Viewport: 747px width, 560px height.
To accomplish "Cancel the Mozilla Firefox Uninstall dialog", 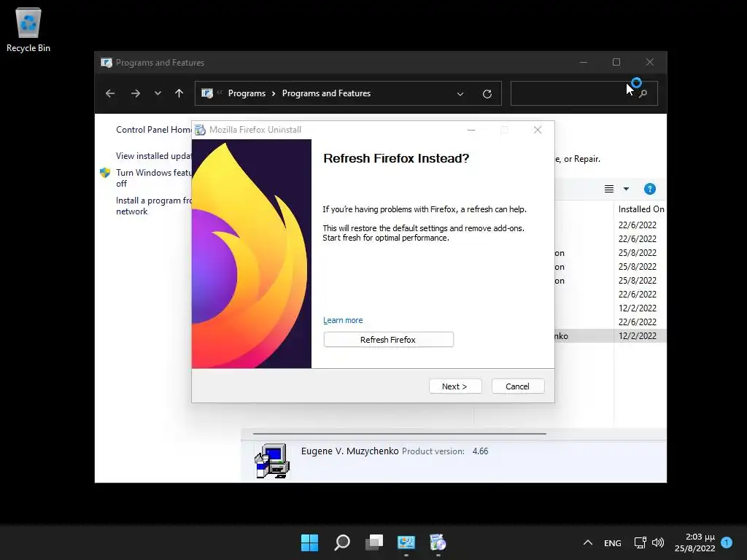I will click(518, 386).
